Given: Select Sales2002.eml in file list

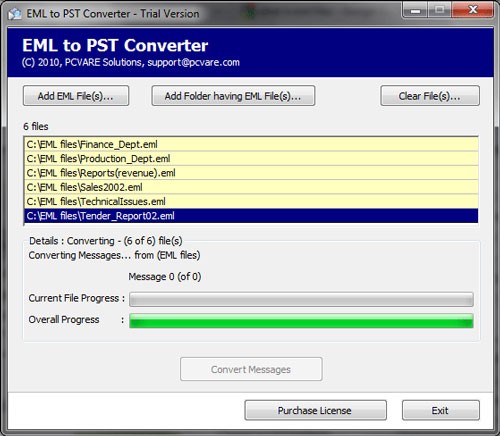Looking at the screenshot, I should [x=251, y=187].
